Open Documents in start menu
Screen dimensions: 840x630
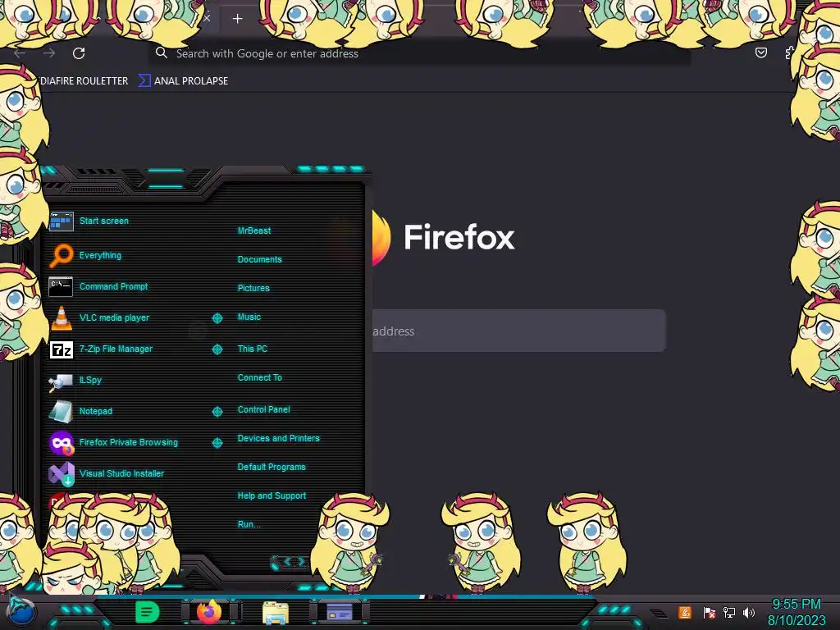point(259,259)
